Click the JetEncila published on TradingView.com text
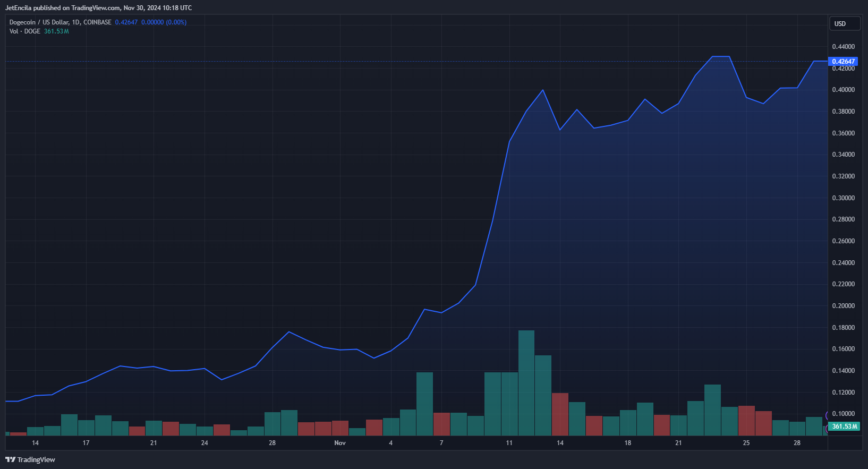This screenshot has height=469, width=868. coord(98,8)
